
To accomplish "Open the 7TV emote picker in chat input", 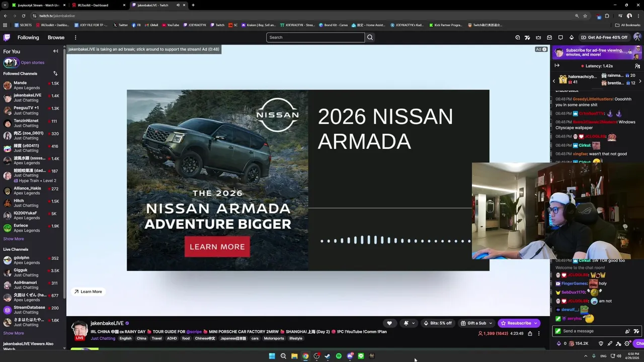I will click(x=636, y=331).
